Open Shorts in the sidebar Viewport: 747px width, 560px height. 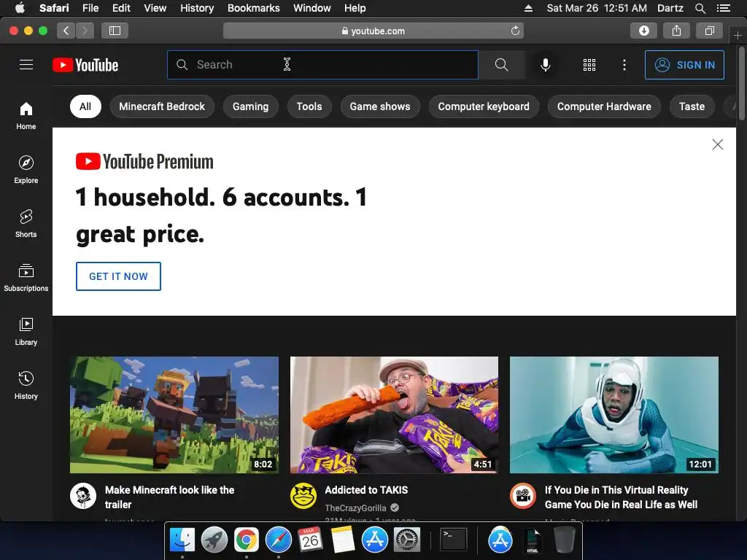(26, 223)
